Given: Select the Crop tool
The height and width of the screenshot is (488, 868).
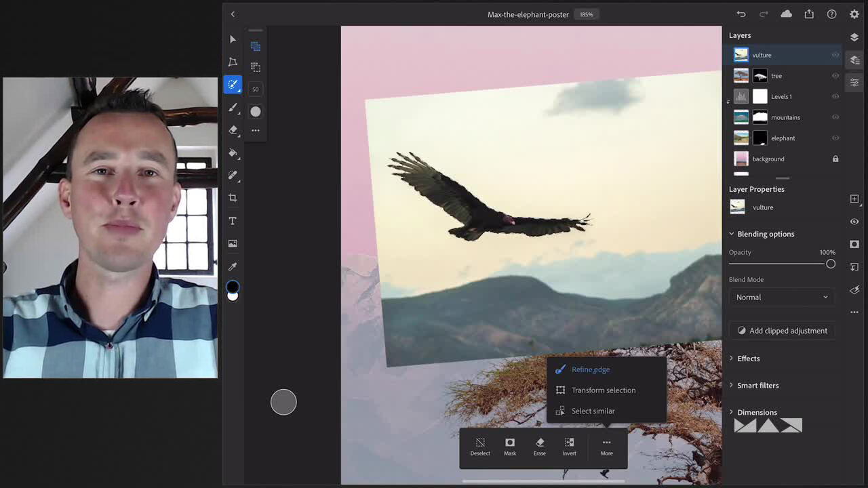Looking at the screenshot, I should [233, 198].
